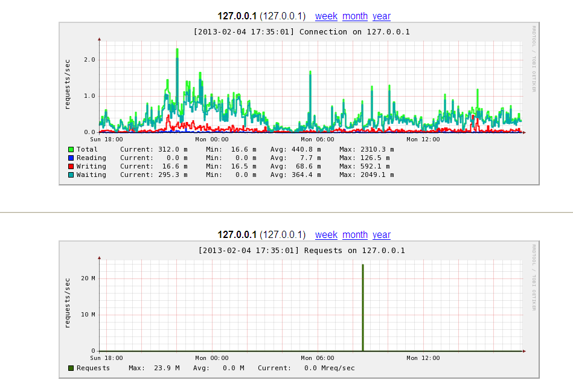Click the Requests graph title text

click(301, 250)
